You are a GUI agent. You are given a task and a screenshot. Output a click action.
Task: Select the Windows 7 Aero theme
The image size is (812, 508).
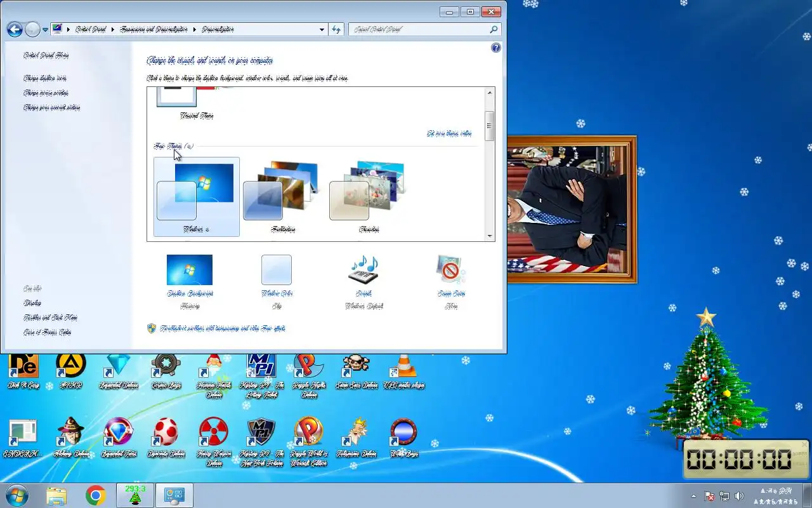click(197, 197)
